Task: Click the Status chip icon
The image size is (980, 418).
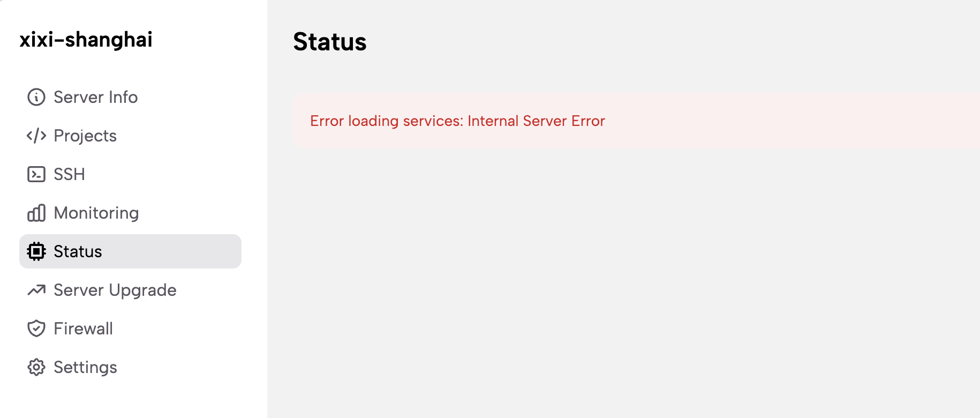Action: click(36, 251)
